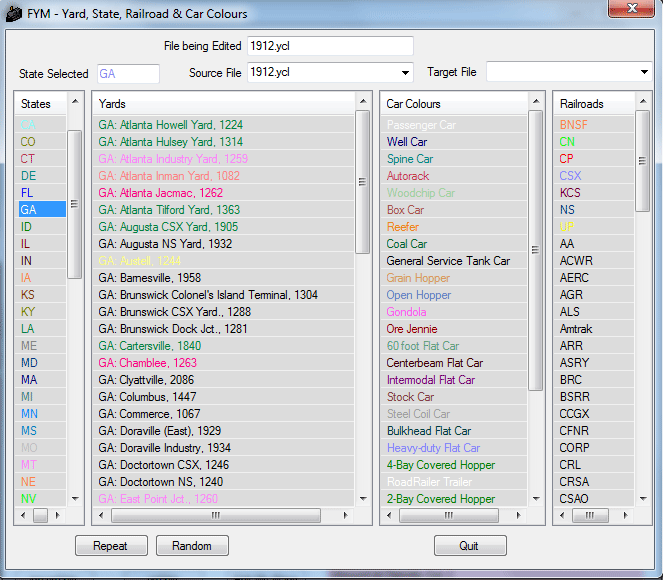Open the Source File dropdown

tap(405, 73)
